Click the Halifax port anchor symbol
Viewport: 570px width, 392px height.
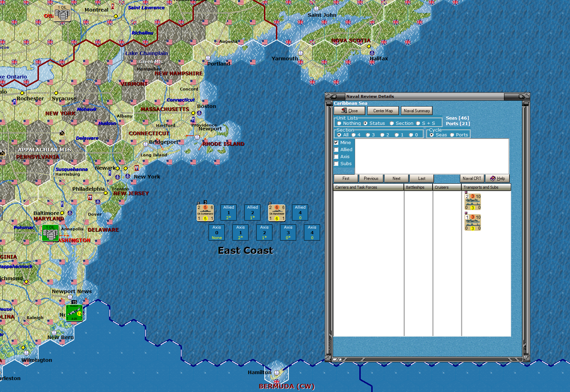pyautogui.click(x=372, y=53)
